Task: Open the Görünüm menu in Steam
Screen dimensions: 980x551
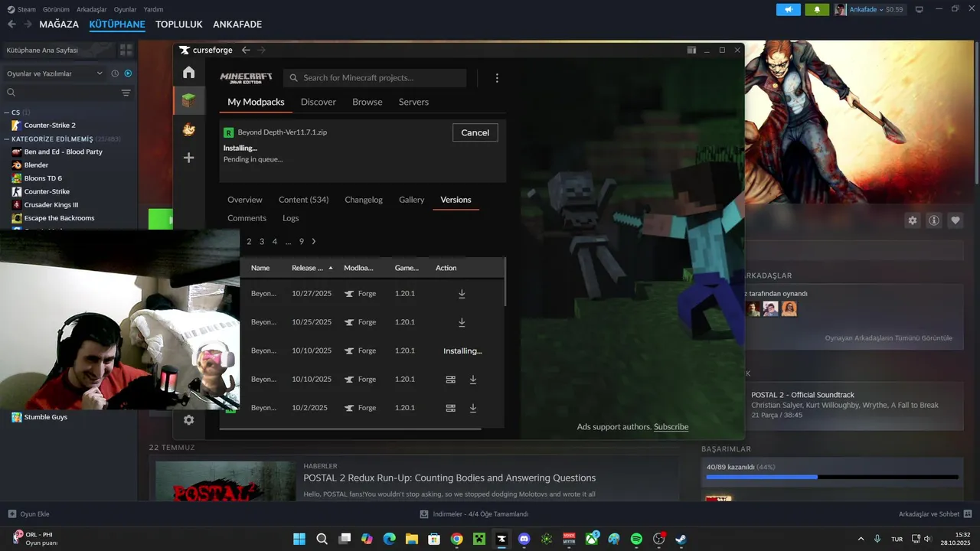Action: [x=56, y=9]
